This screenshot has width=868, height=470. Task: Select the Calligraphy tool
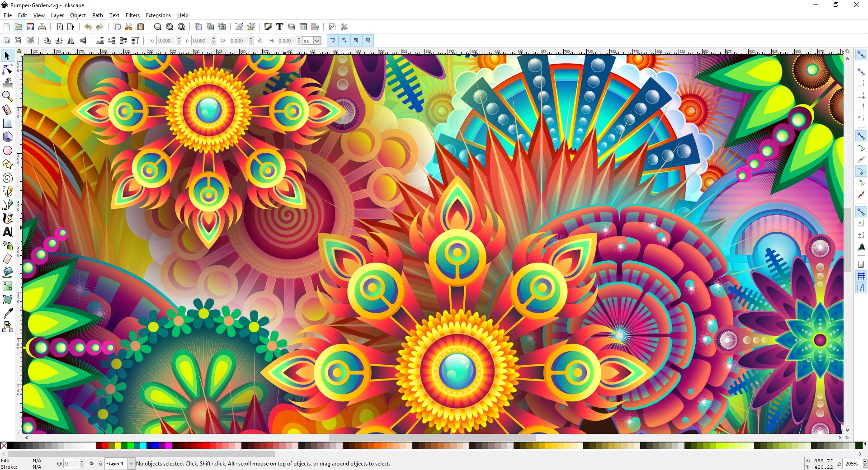pyautogui.click(x=7, y=218)
